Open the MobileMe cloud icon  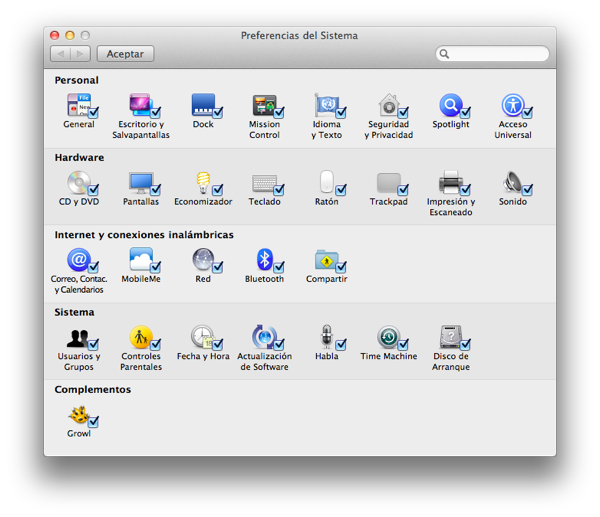tap(140, 259)
